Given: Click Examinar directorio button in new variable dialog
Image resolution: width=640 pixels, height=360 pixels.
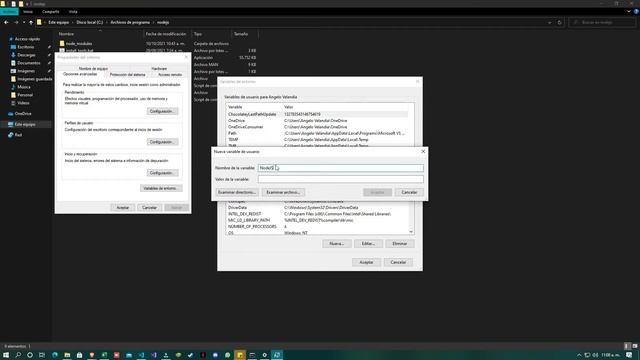Looking at the screenshot, I should [237, 192].
